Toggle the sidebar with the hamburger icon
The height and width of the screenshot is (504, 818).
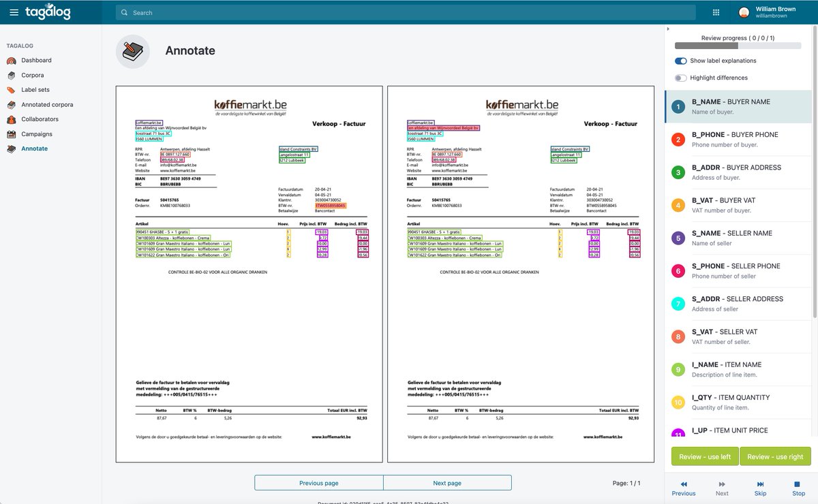pos(14,12)
